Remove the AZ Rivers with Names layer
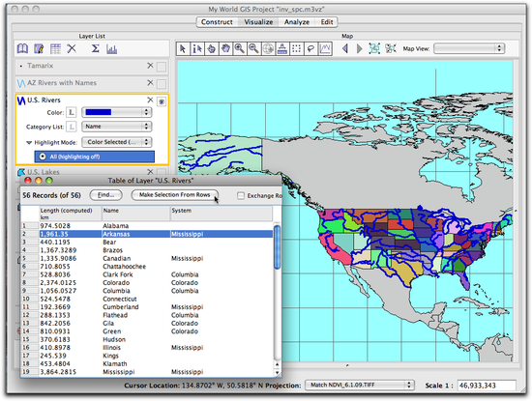The image size is (532, 401). 150,83
